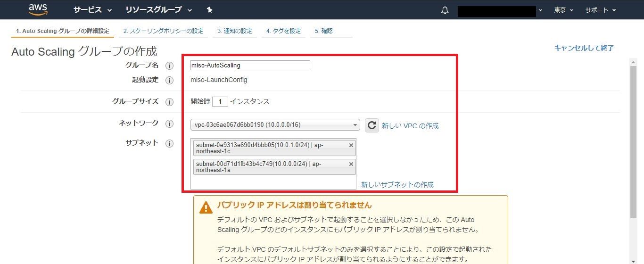Click info icon next to ネットワーク

[x=169, y=124]
